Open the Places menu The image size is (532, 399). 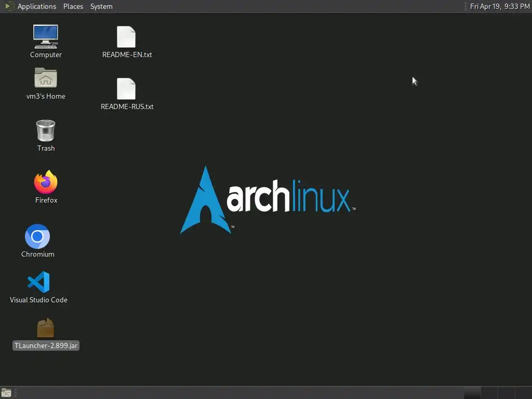(x=73, y=6)
